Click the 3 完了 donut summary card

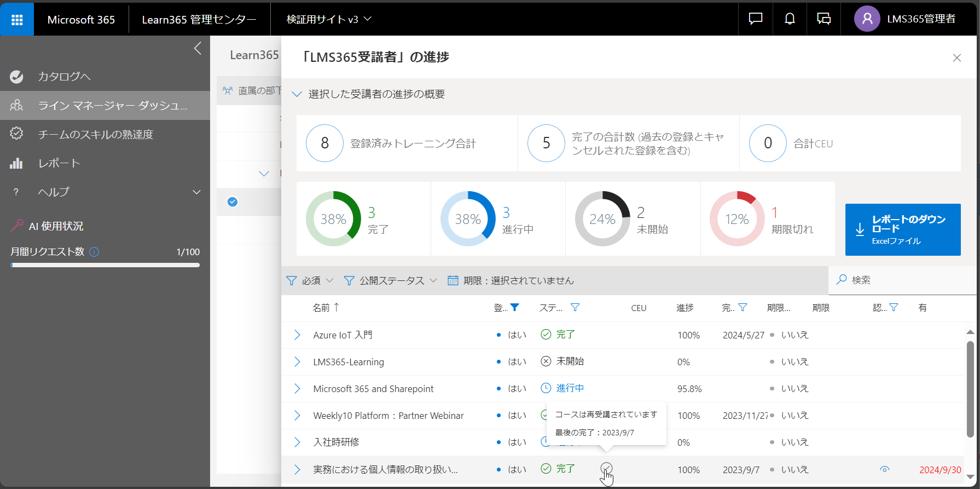(363, 219)
